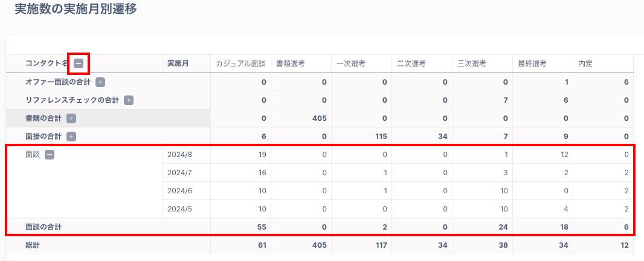Click the 実施月 column header
Screen dimensions: 644x261
click(179, 63)
